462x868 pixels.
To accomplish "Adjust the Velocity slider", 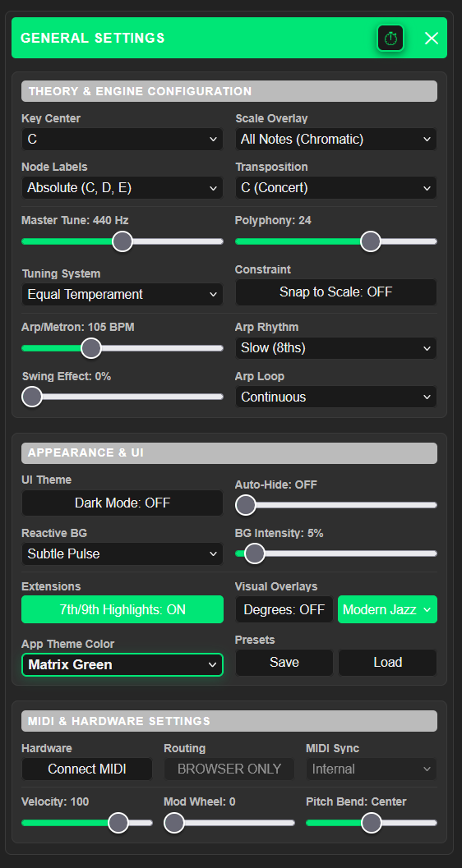I will 87,823.
